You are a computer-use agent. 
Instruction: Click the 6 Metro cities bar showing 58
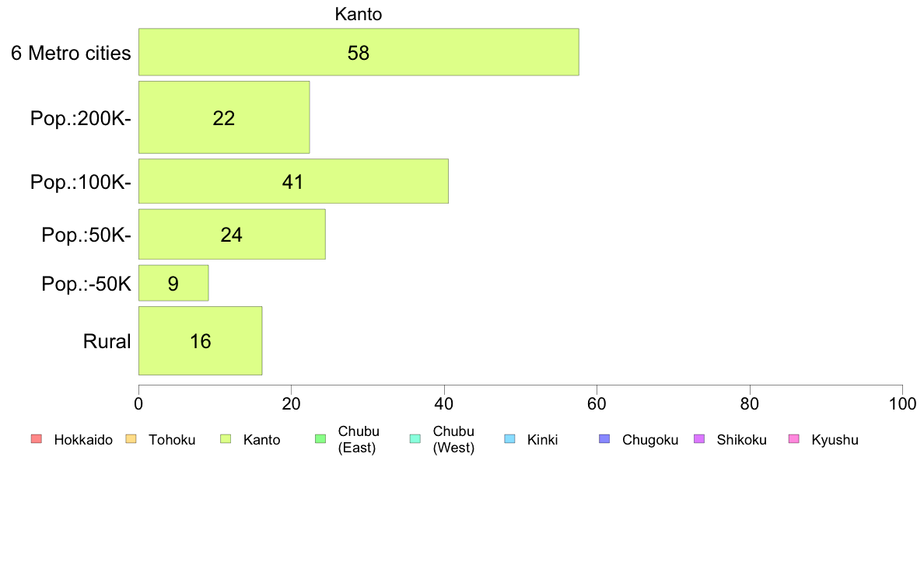click(x=359, y=52)
